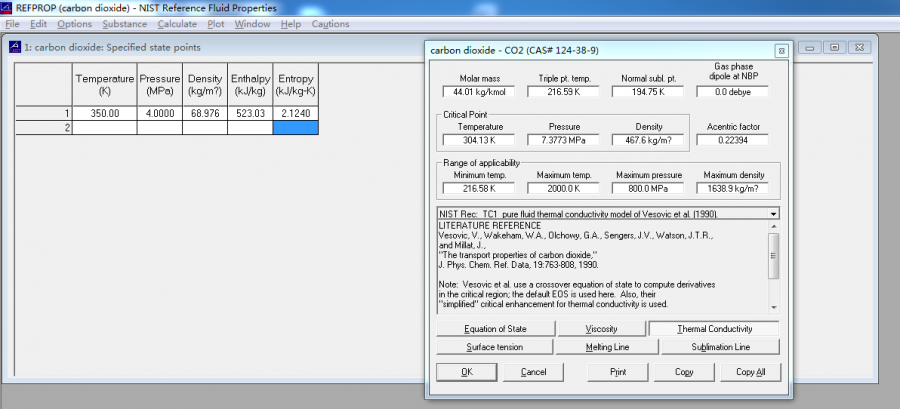Click the pressure cell 4.0000

click(x=160, y=114)
